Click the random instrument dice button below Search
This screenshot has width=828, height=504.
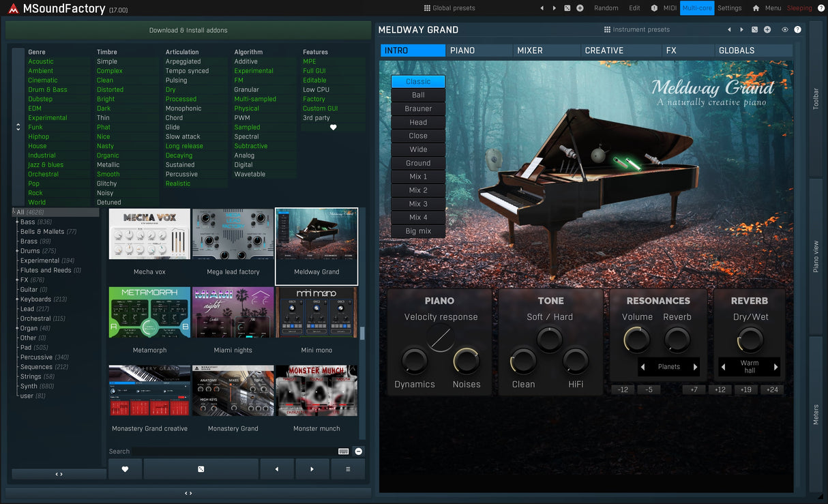pyautogui.click(x=201, y=469)
